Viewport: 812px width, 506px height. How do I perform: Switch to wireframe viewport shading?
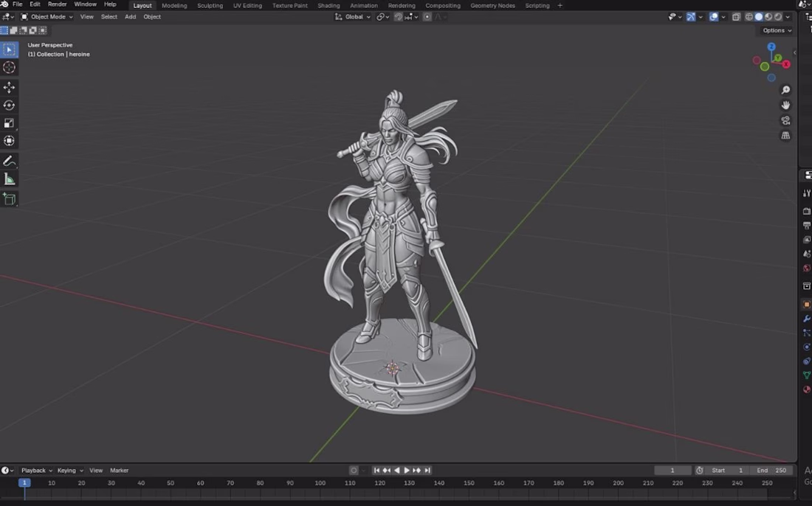[x=749, y=17]
